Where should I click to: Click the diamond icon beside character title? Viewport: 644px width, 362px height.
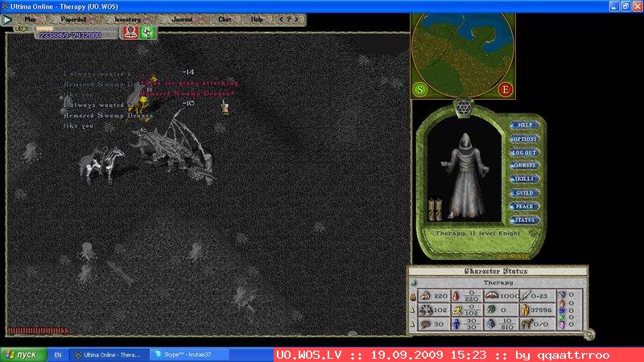(534, 233)
